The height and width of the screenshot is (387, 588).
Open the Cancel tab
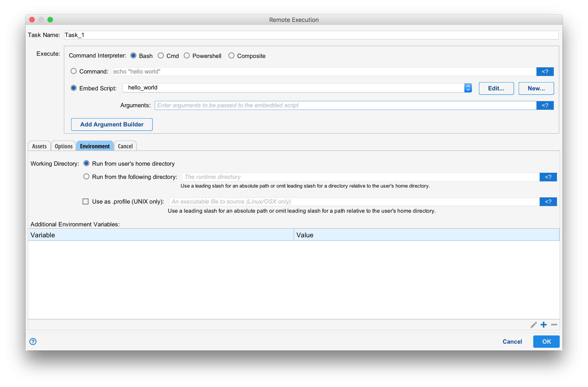point(125,146)
